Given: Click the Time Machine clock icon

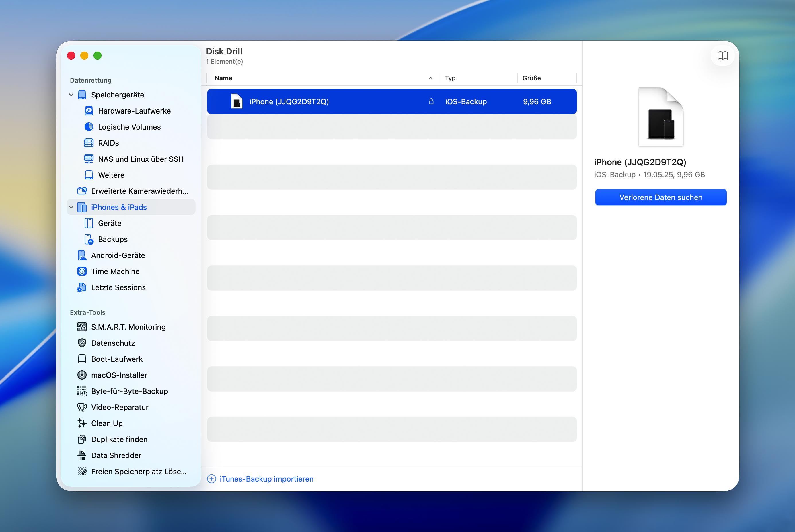Looking at the screenshot, I should coord(82,271).
